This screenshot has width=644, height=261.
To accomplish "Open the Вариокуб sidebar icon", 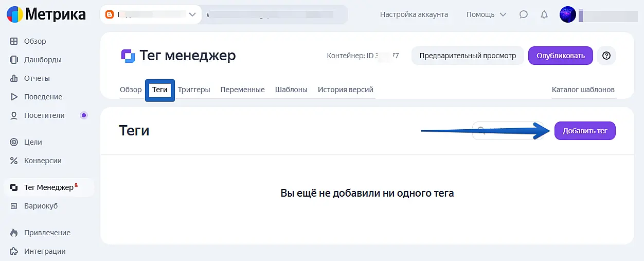I will click(x=14, y=206).
